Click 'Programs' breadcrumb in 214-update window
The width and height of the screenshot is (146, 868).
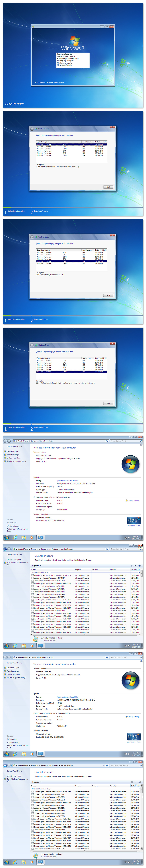click(35, 765)
